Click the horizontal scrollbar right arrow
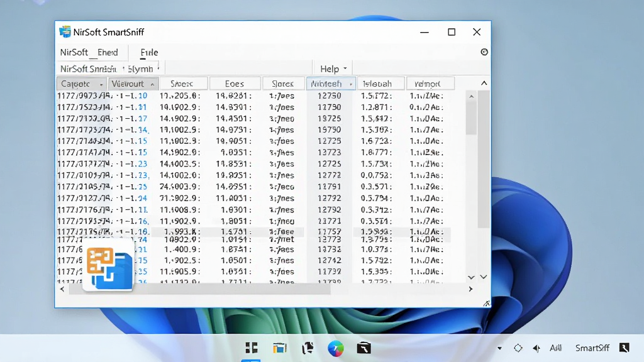The image size is (644, 362). 470,289
